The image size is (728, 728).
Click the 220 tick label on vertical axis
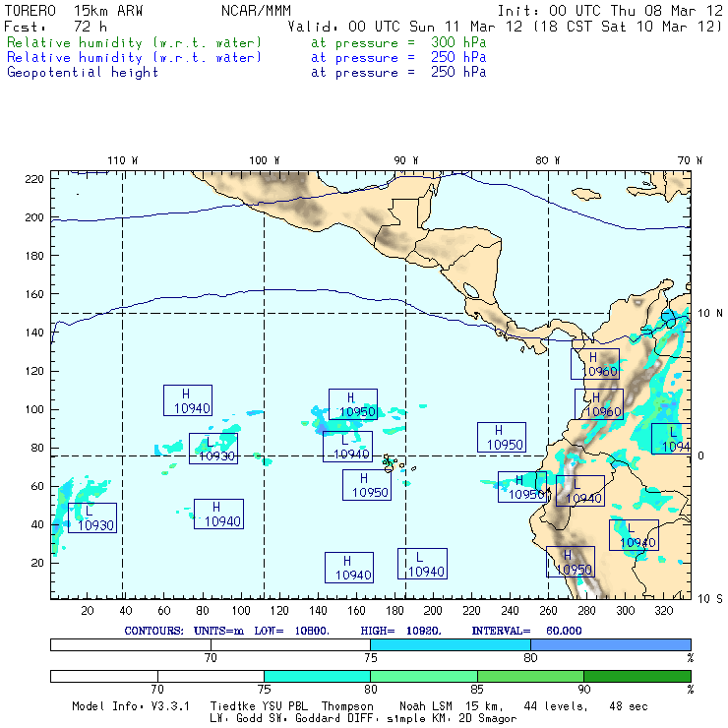click(x=34, y=179)
